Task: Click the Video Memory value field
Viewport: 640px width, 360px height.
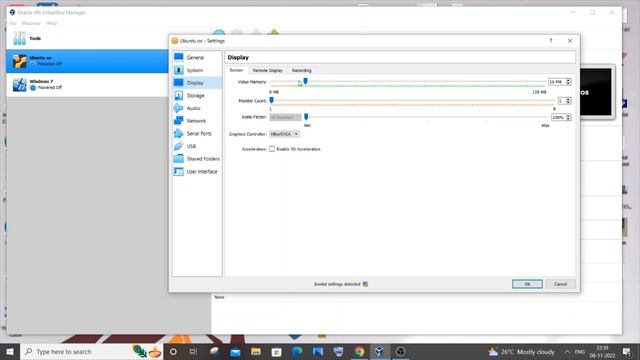Action: point(557,82)
